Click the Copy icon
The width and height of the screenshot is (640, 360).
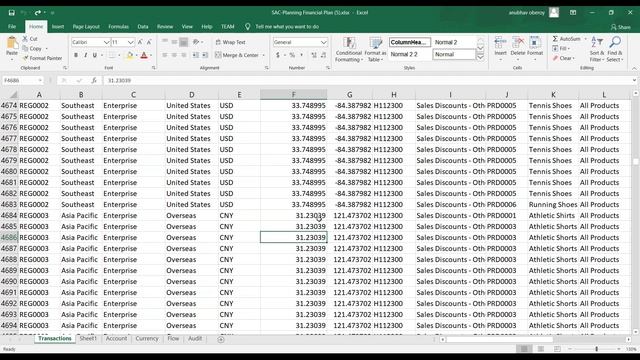click(x=25, y=49)
